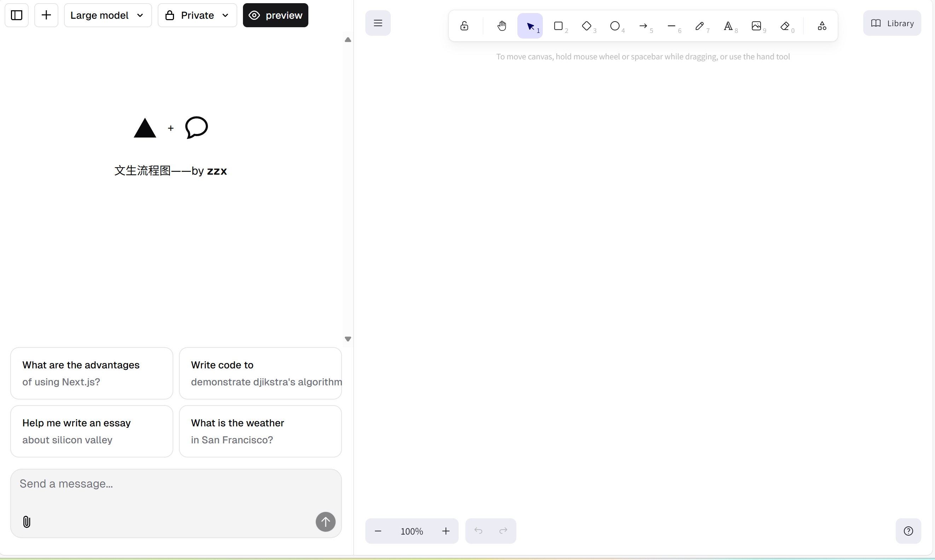935x560 pixels.
Task: Open the more shapes tools menu
Action: point(822,26)
